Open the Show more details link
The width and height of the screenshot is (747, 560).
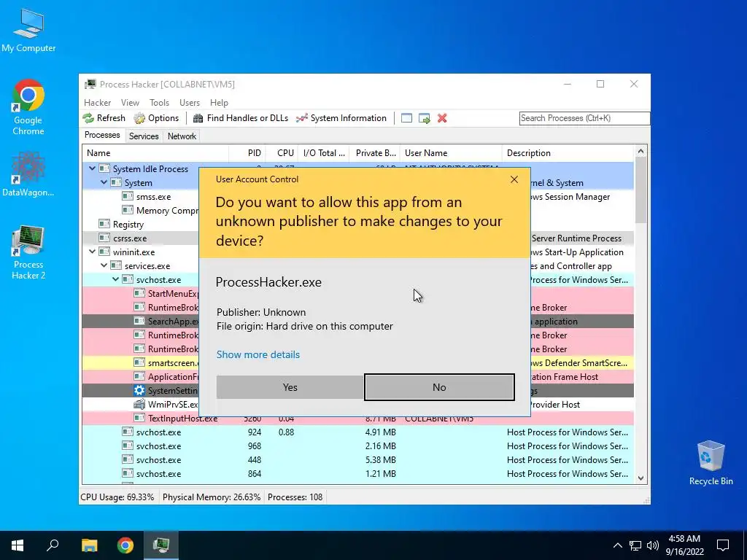(x=258, y=354)
